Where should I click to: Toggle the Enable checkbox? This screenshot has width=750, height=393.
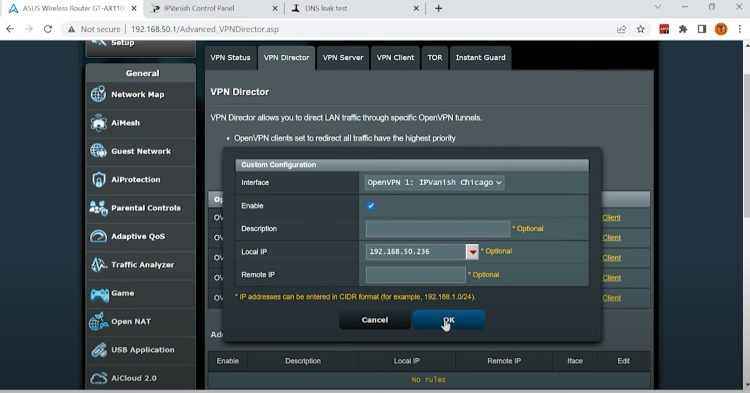[371, 206]
